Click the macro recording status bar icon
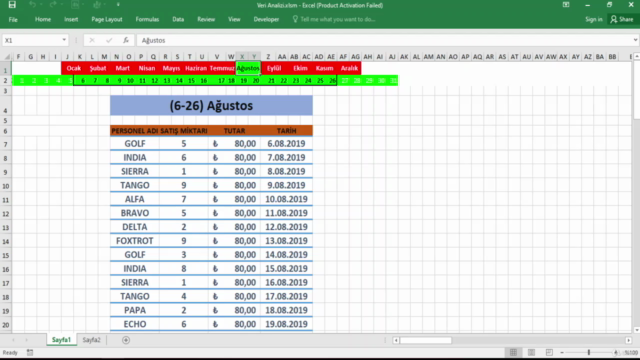640x360 pixels. pos(30,352)
